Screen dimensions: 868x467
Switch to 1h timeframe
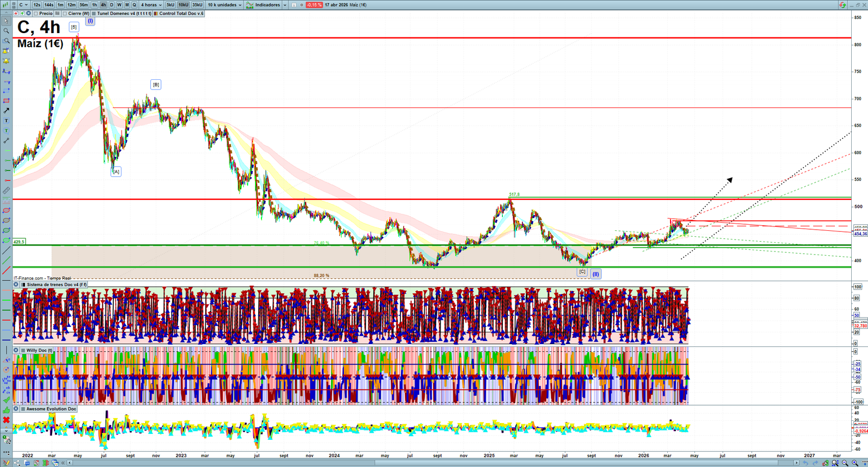coord(94,5)
